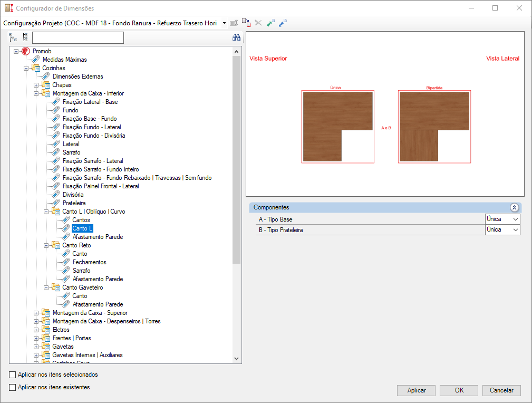The image size is (532, 403).
Task: Click the Aplicar button
Action: (417, 390)
